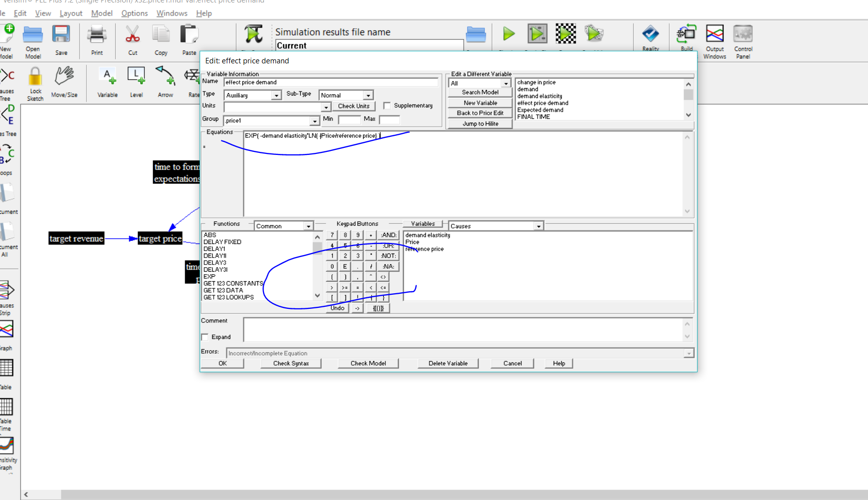
Task: Open the Table analysis tool
Action: click(x=7, y=368)
